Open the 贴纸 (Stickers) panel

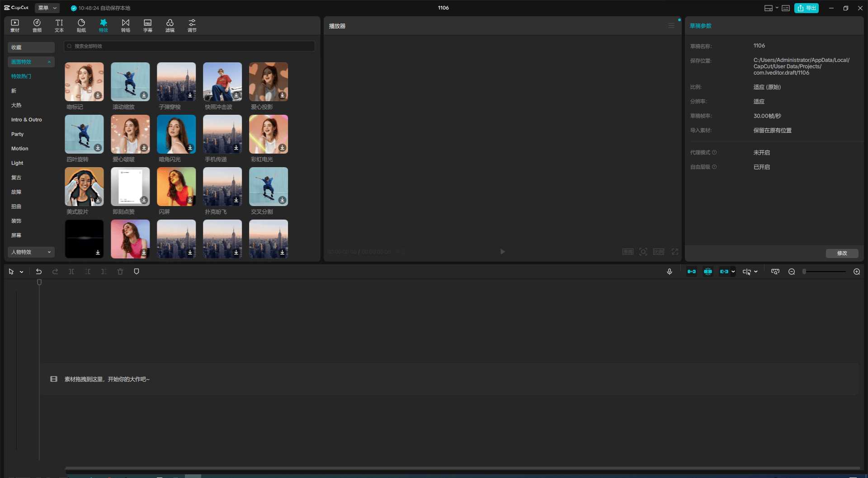(81, 25)
